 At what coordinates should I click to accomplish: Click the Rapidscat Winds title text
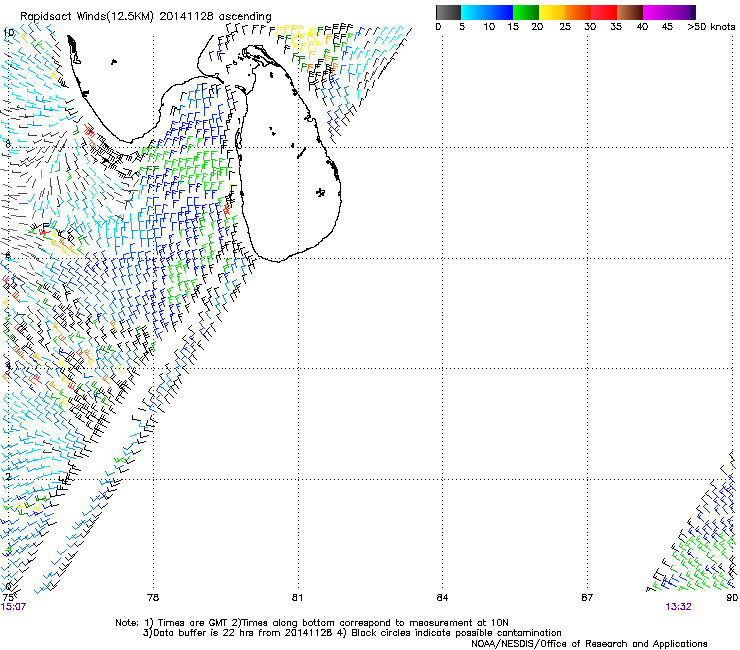pos(146,17)
